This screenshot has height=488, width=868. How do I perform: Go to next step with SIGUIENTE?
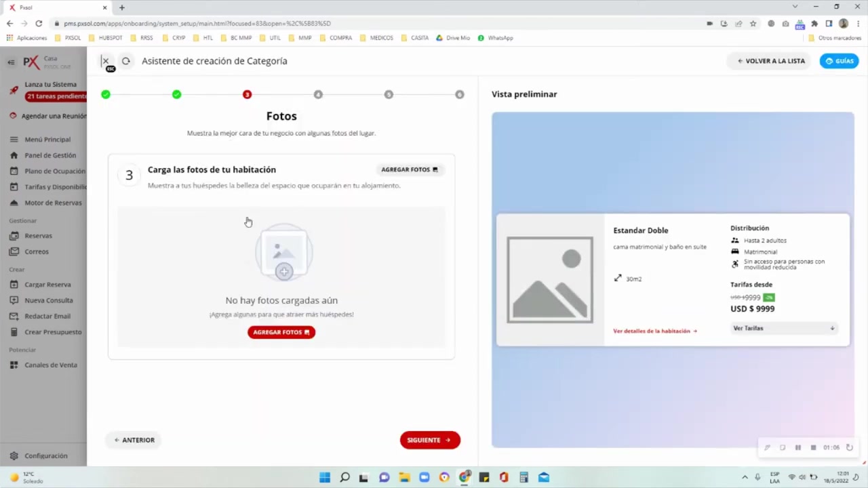click(x=429, y=440)
